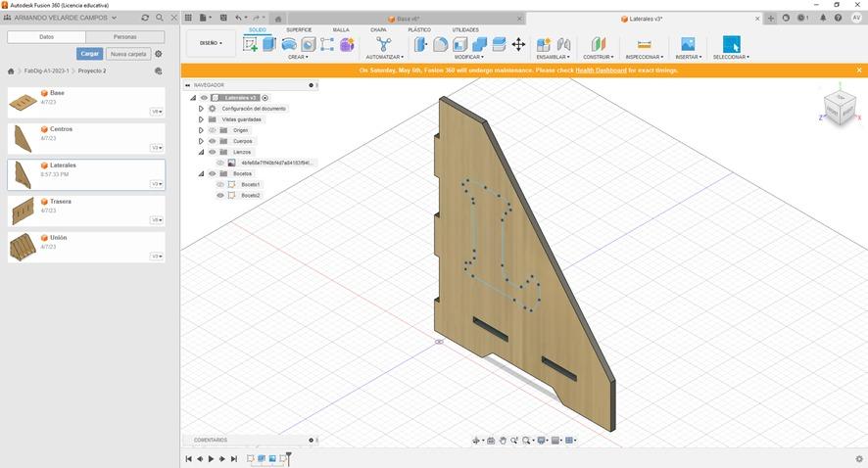Toggle visibility eye of Cuerpos folder
868x468 pixels.
coord(212,141)
